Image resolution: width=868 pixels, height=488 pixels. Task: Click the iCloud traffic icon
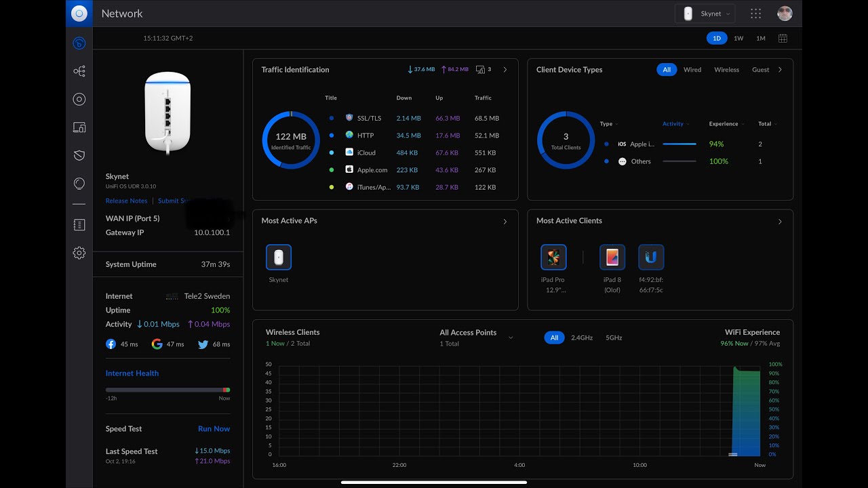[x=349, y=152]
